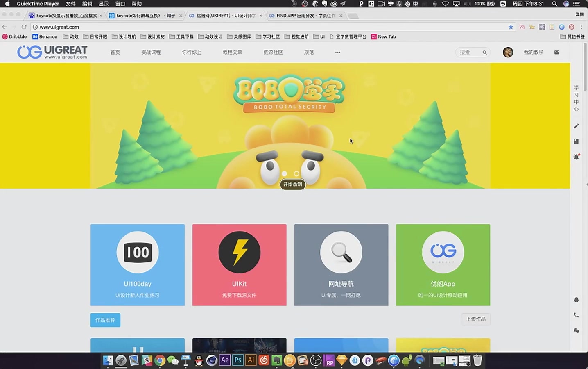Click the Pinterest extension icon
Screen dimensions: 588x369
(x=572, y=27)
